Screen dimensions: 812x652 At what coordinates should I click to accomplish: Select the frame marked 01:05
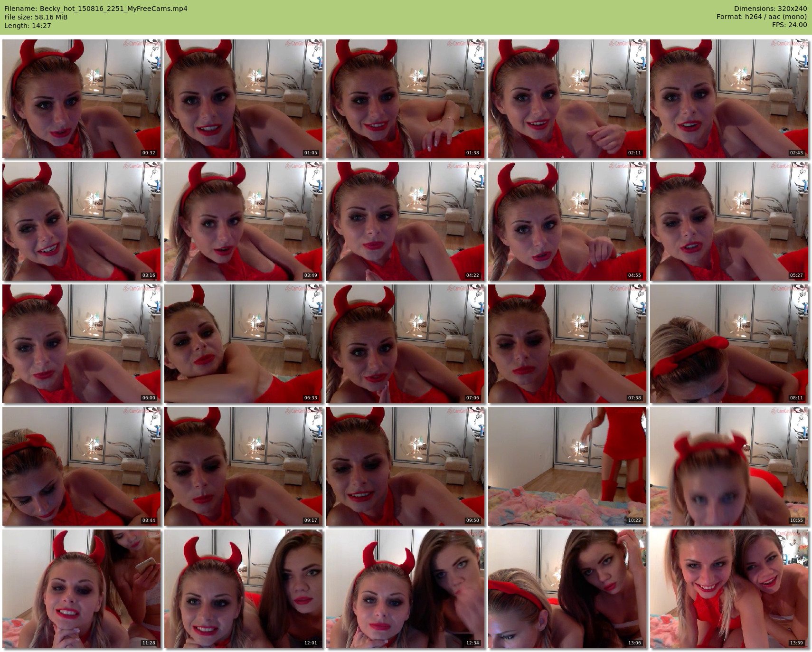[243, 99]
